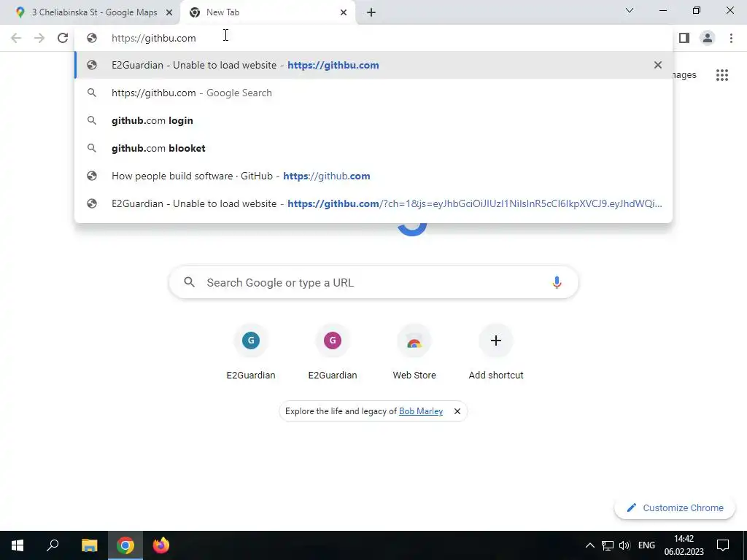This screenshot has width=747, height=560.
Task: Switch the ENG input language indicator
Action: 646,545
